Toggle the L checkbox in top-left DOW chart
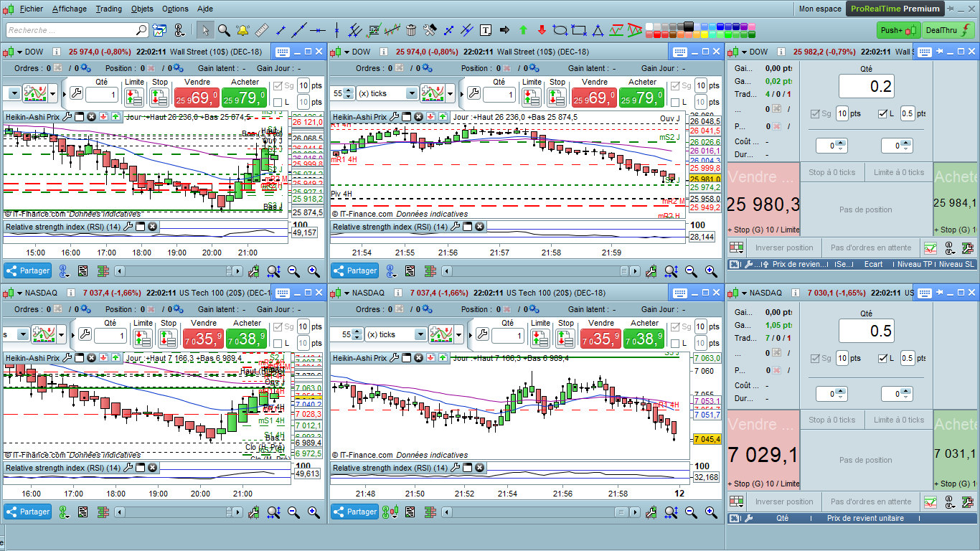 pos(278,103)
